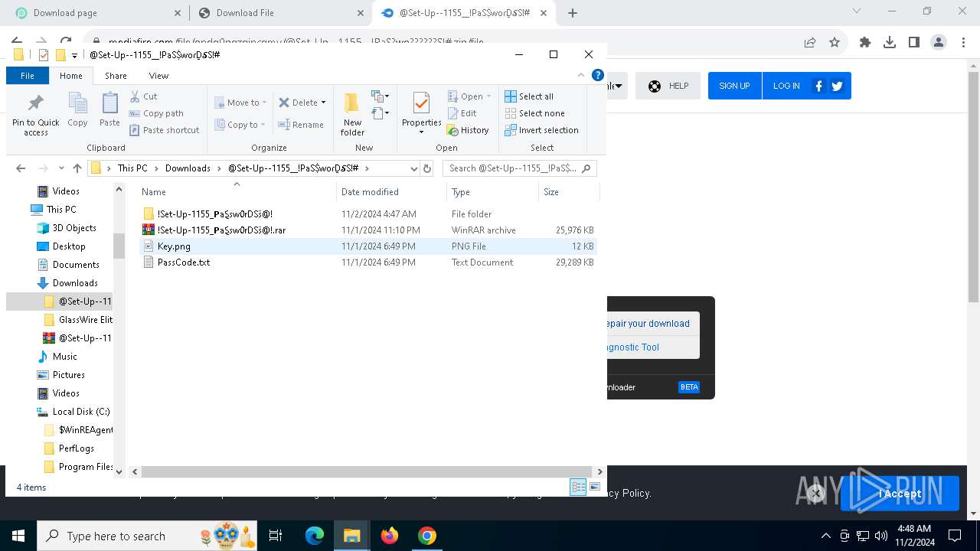Open Task View on taskbar
This screenshot has height=551, width=980.
[276, 536]
